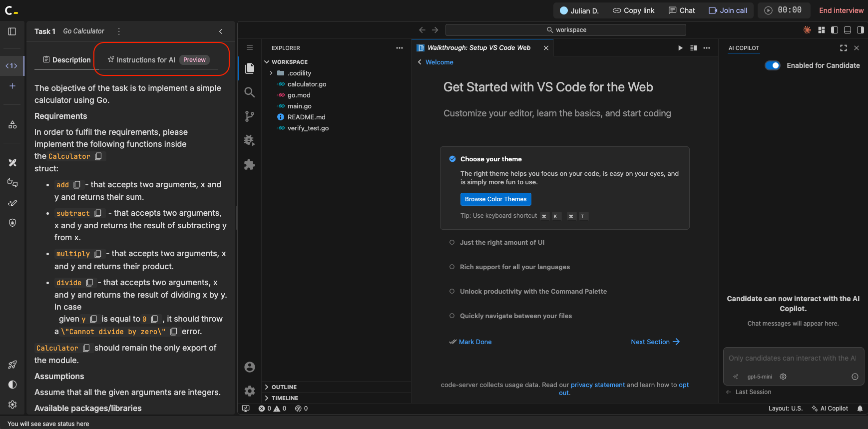This screenshot has height=429, width=868.
Task: Toggle Enabled for Candidate switch
Action: pyautogui.click(x=773, y=65)
